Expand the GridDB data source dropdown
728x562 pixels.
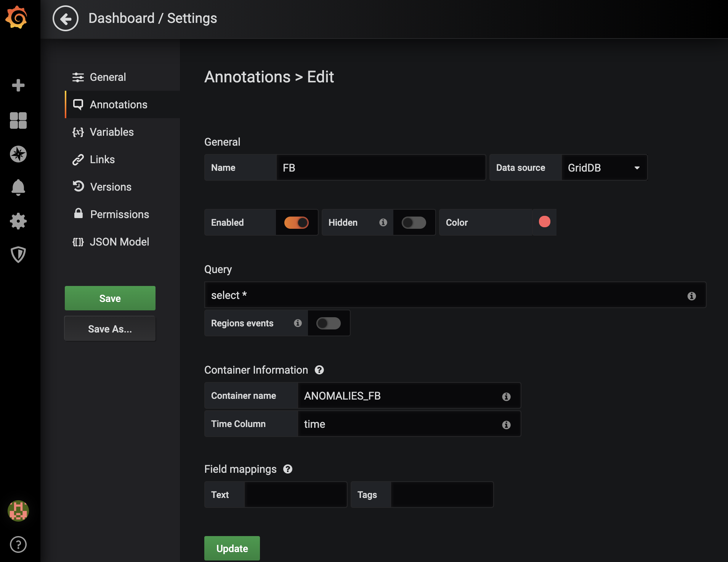pyautogui.click(x=604, y=167)
